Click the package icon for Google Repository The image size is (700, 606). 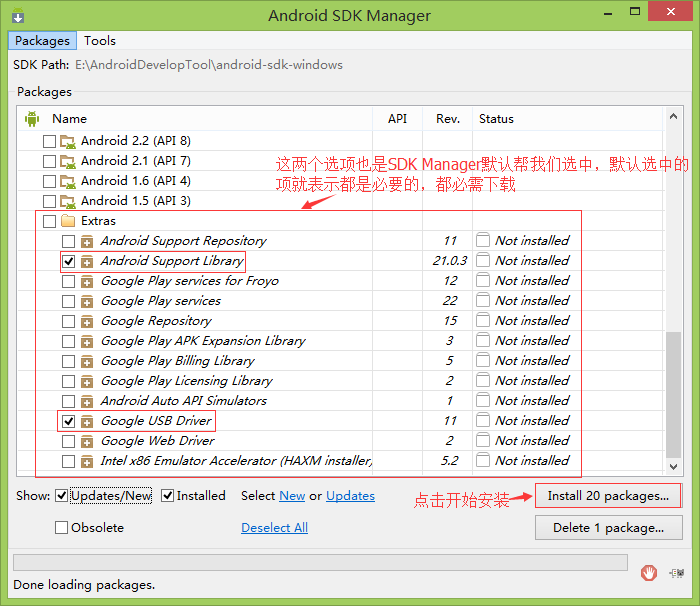pos(87,322)
